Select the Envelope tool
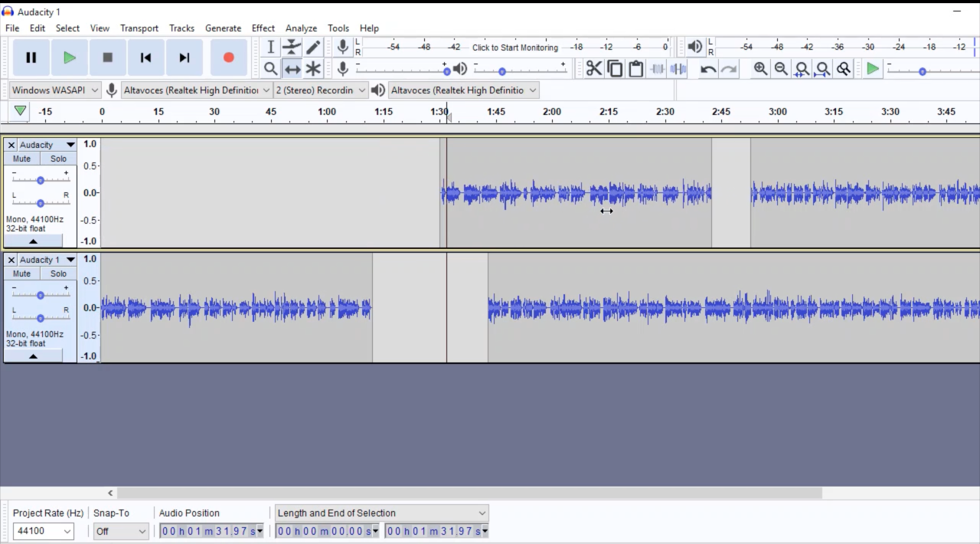This screenshot has height=544, width=980. (x=292, y=48)
